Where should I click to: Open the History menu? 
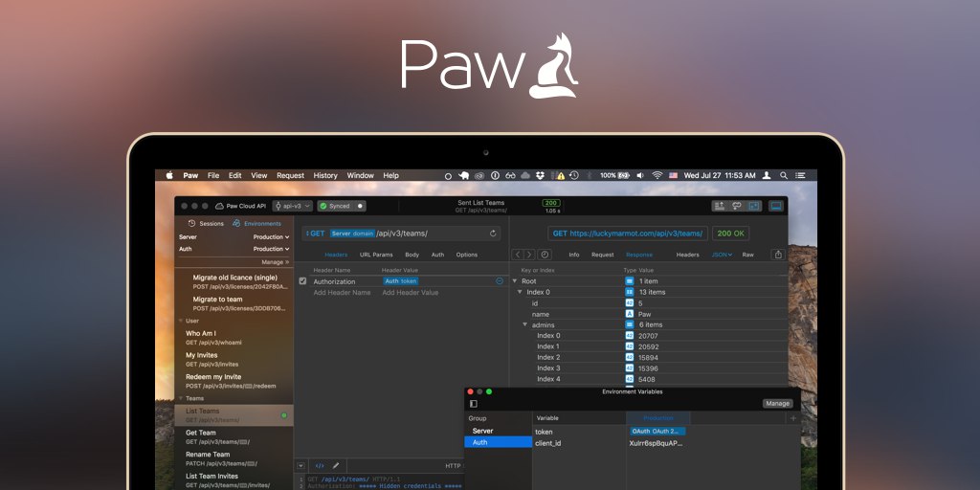point(325,176)
